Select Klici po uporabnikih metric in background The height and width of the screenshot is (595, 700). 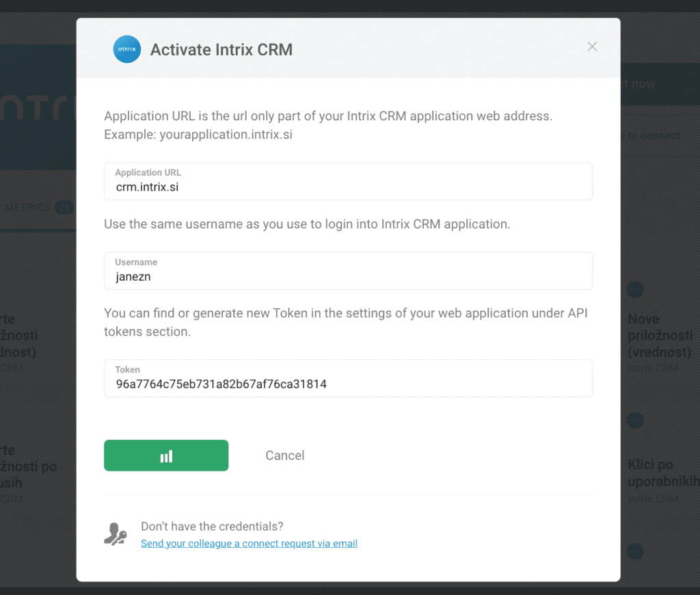coord(664,473)
